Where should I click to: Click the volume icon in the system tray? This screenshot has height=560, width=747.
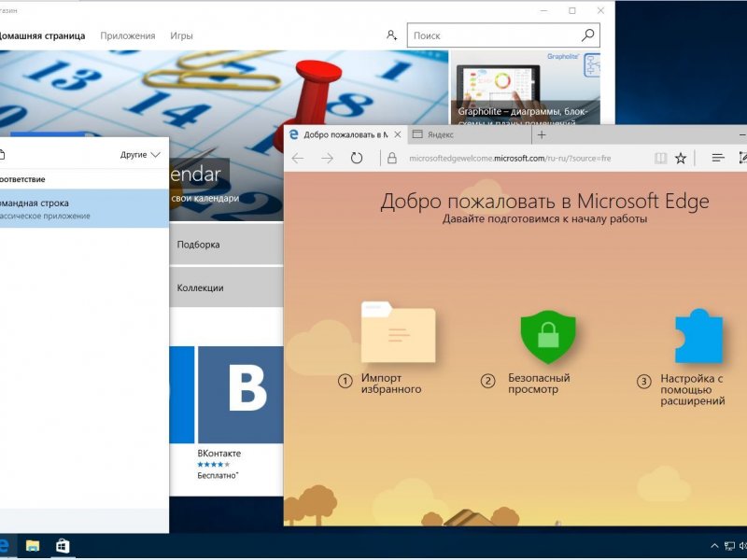(x=743, y=546)
